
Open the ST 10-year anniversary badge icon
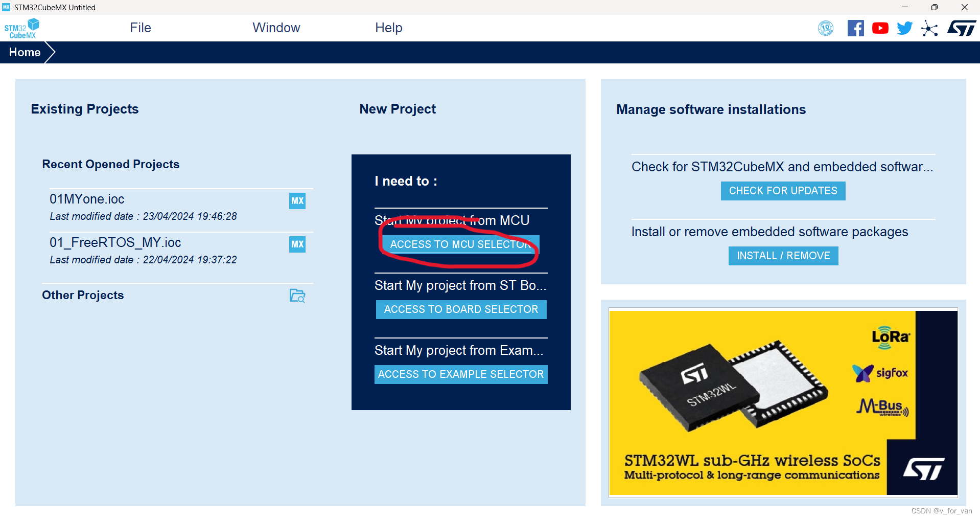click(826, 28)
